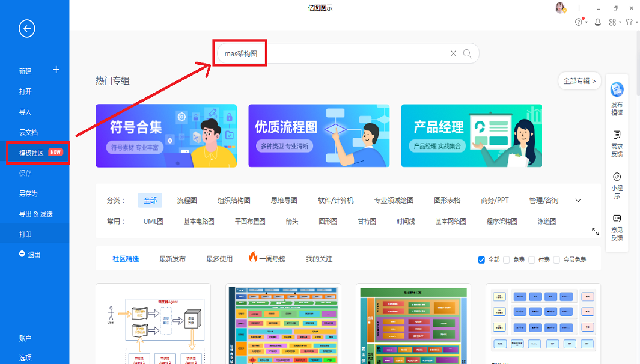Check the 付费 filter checkbox
Screen dimensions: 640x364
click(532, 260)
